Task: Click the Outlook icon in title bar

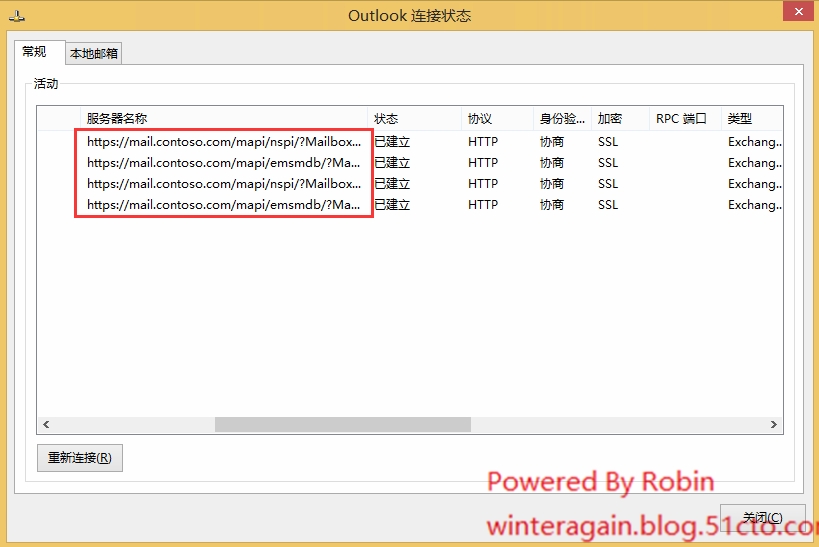Action: [17, 17]
